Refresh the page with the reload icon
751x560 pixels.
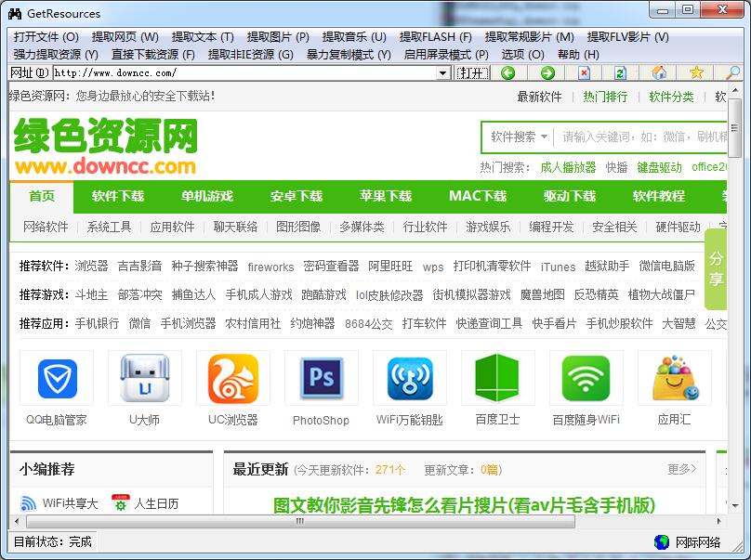tap(620, 72)
